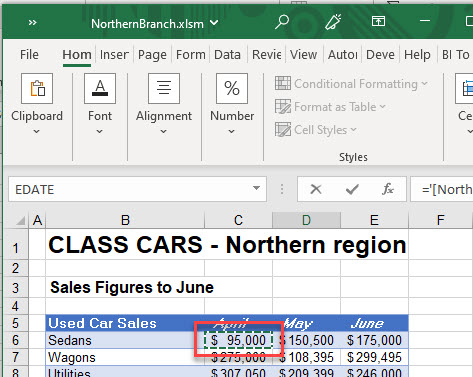Select the Sedans label cell

125,340
